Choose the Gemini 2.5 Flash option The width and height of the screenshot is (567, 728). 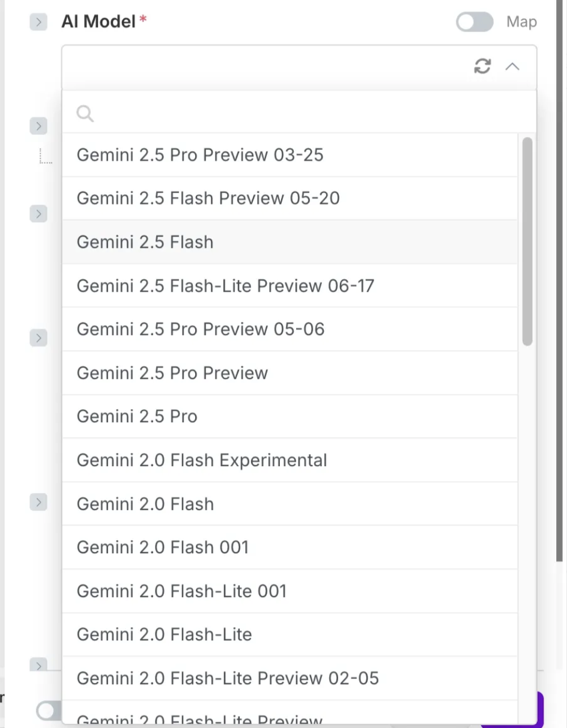pyautogui.click(x=145, y=242)
